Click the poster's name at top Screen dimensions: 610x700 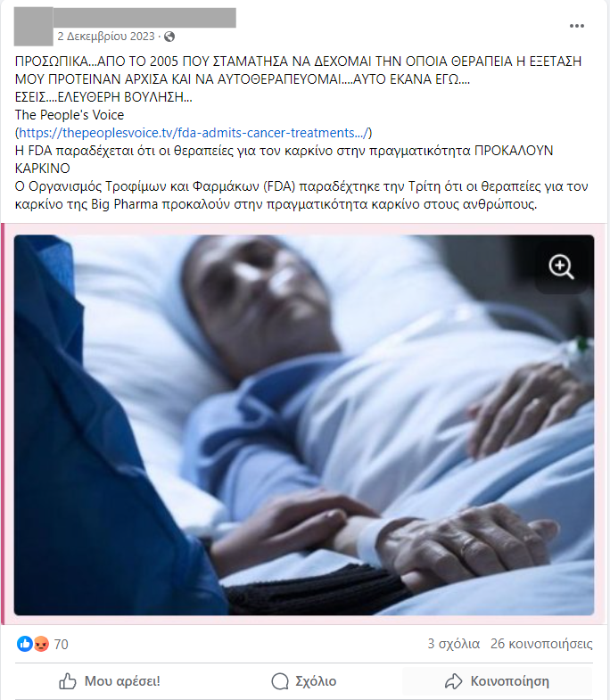click(144, 18)
